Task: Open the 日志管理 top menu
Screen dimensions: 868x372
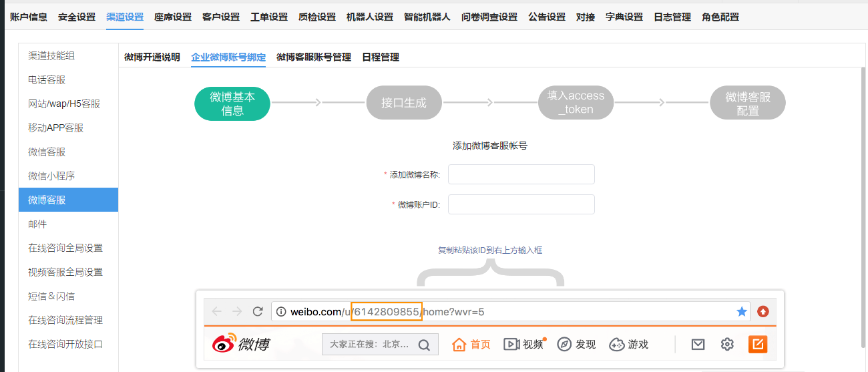Action: [672, 17]
